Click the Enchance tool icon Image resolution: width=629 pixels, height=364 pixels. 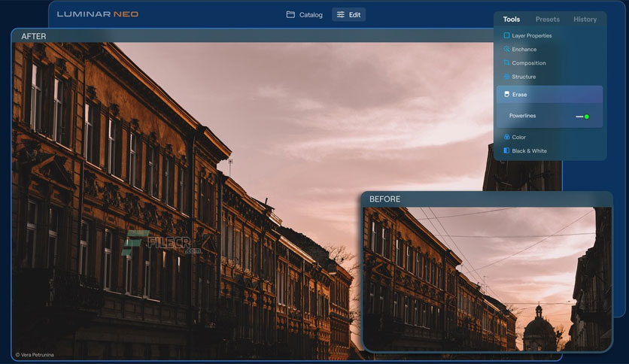[506, 50]
